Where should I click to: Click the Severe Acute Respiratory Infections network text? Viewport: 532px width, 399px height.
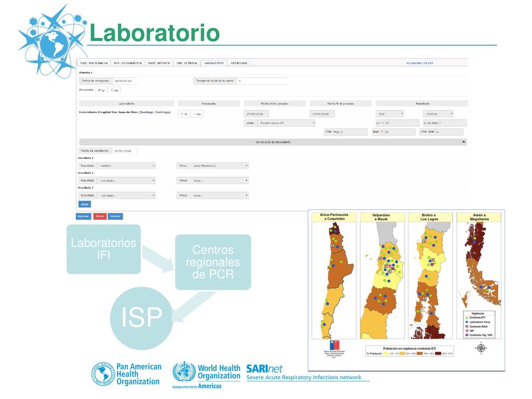tap(303, 377)
